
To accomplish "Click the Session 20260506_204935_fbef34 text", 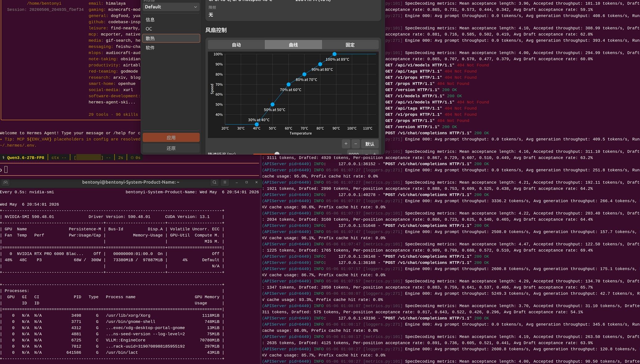I will pos(45,10).
